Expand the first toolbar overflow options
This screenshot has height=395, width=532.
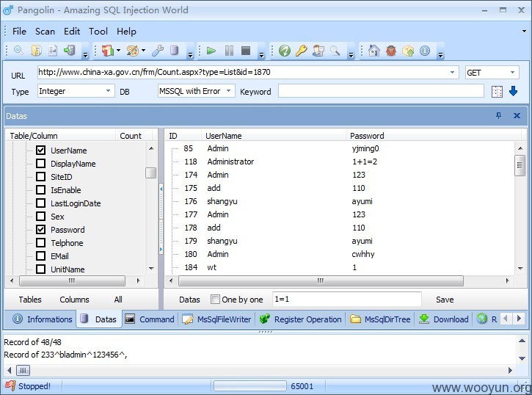coord(86,54)
